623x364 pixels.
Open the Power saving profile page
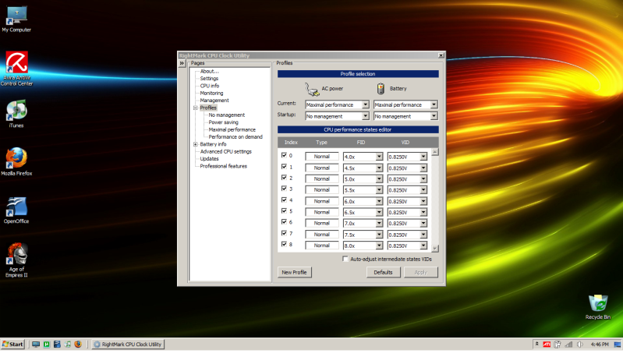[x=223, y=122]
